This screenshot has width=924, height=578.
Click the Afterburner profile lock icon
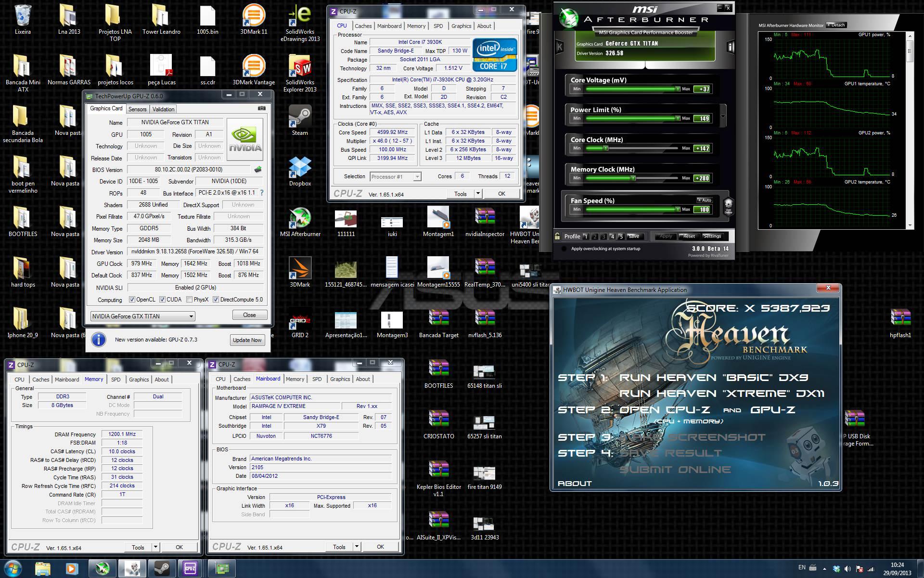click(x=557, y=236)
